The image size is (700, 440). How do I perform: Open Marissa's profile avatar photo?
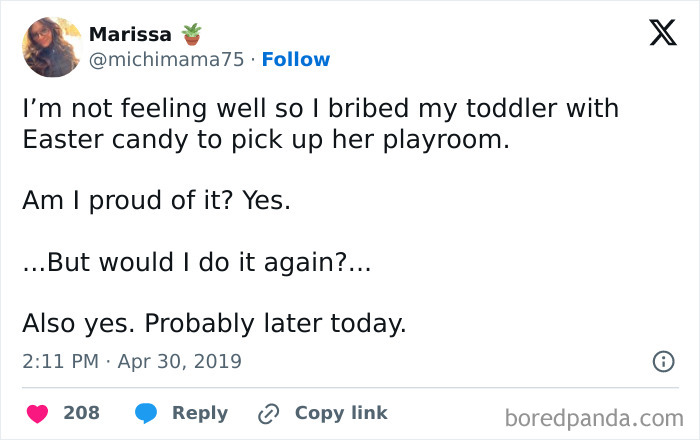tap(52, 47)
